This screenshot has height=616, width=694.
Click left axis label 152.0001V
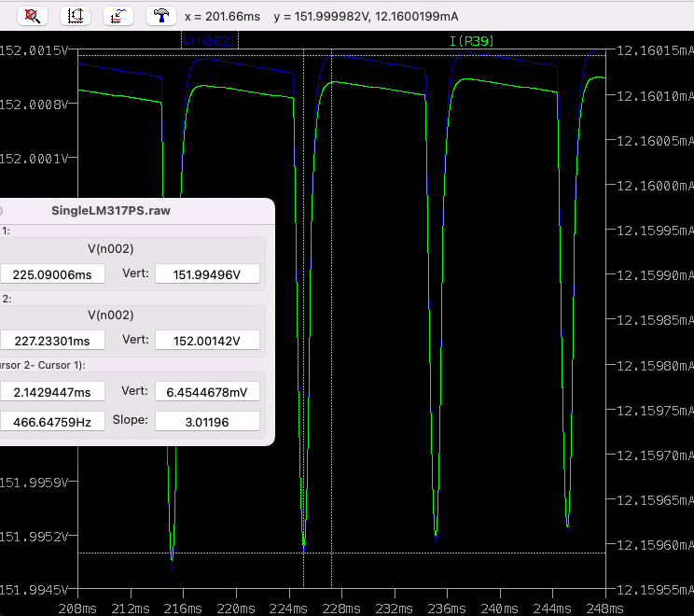(x=34, y=159)
